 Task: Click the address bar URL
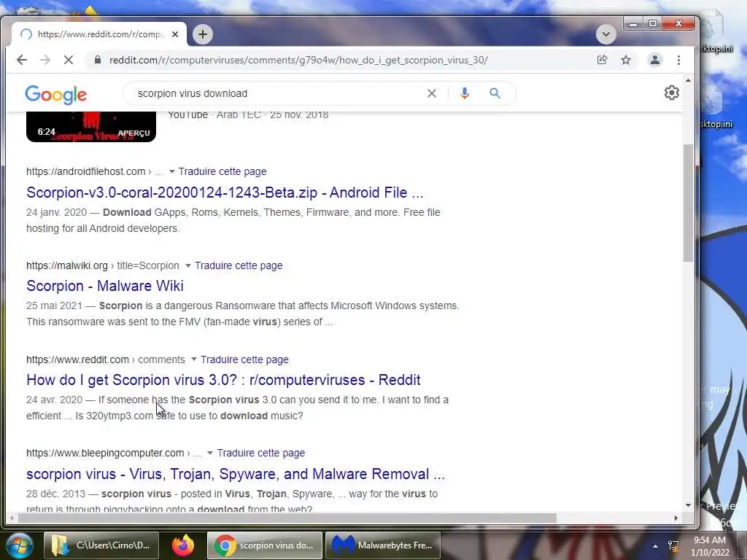pyautogui.click(x=298, y=60)
